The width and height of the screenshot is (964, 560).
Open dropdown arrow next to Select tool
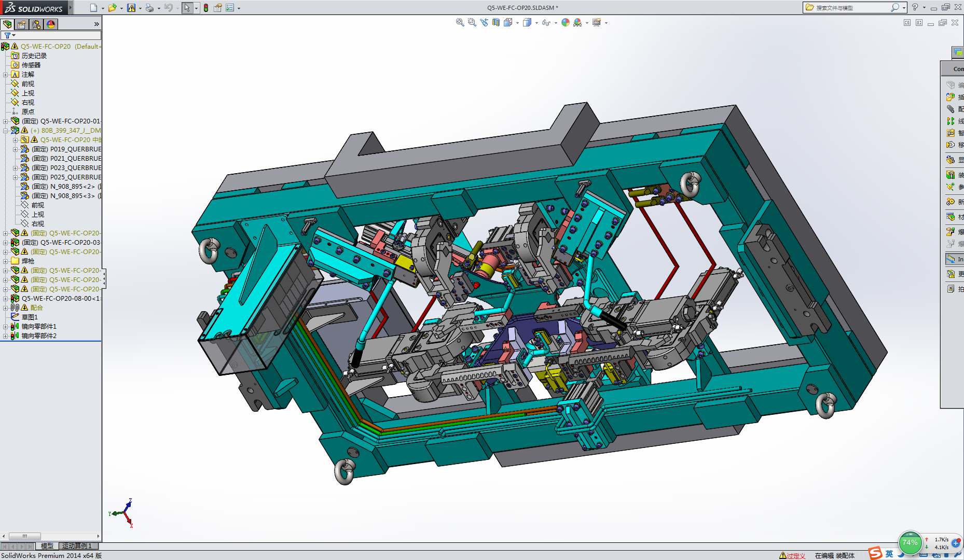(x=196, y=8)
